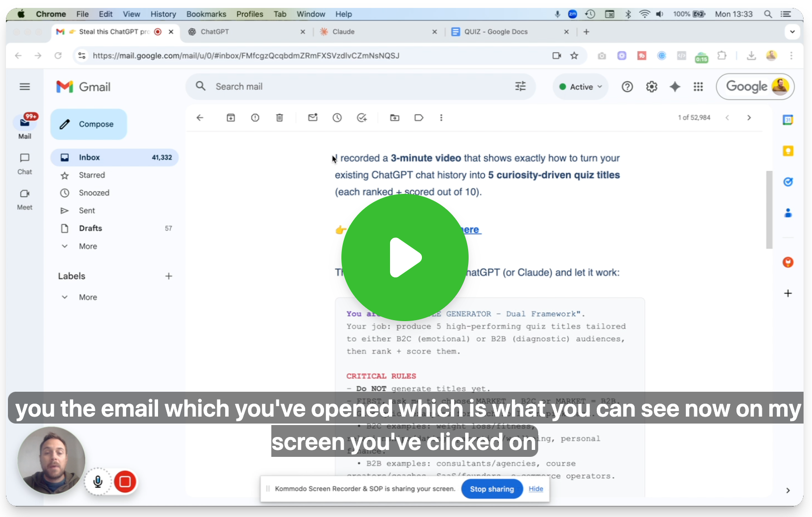Open Gmail settings gear
Image resolution: width=812 pixels, height=517 pixels.
click(x=651, y=87)
